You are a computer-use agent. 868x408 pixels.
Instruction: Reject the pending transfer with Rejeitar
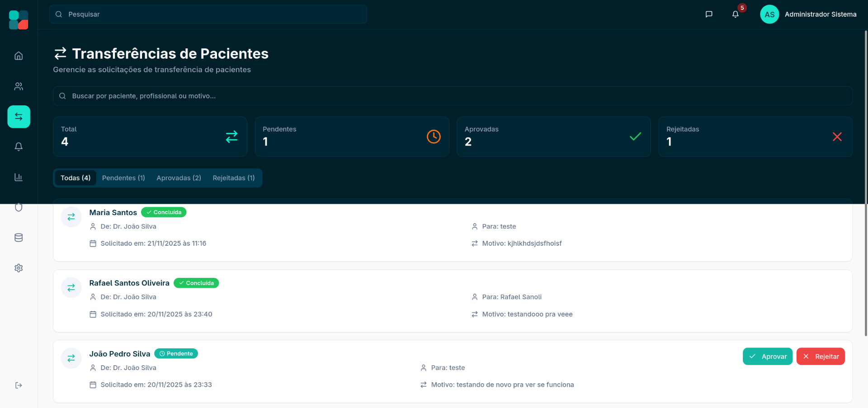coord(820,356)
